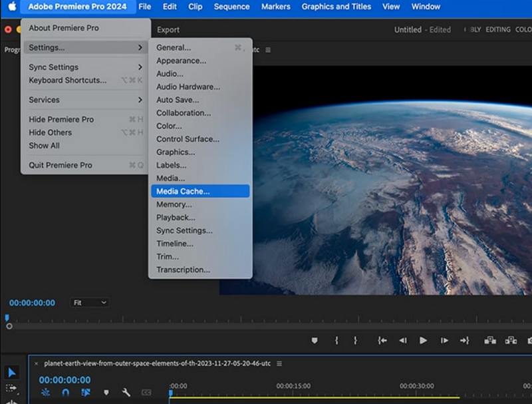Click the Go to In point icon

(382, 340)
